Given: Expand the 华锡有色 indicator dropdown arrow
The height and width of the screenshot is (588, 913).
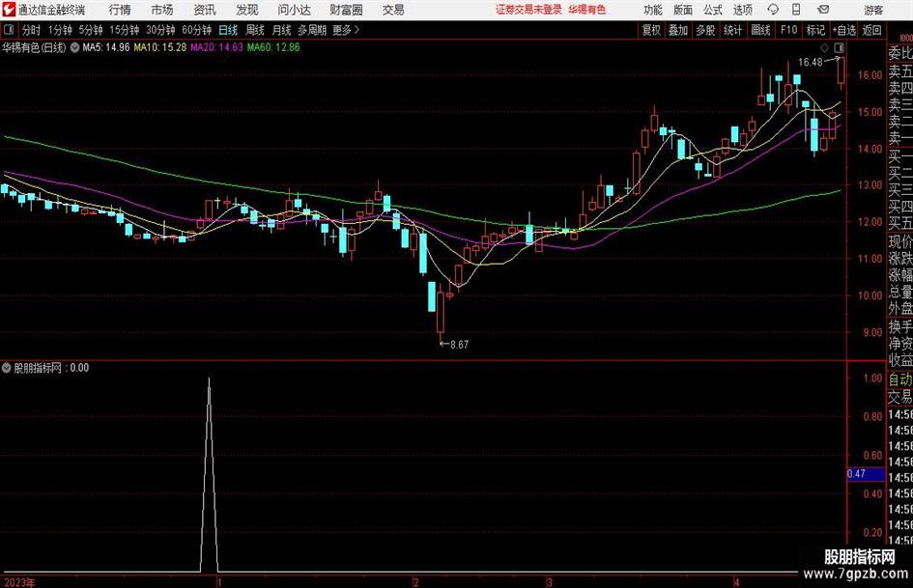Looking at the screenshot, I should pos(74,47).
